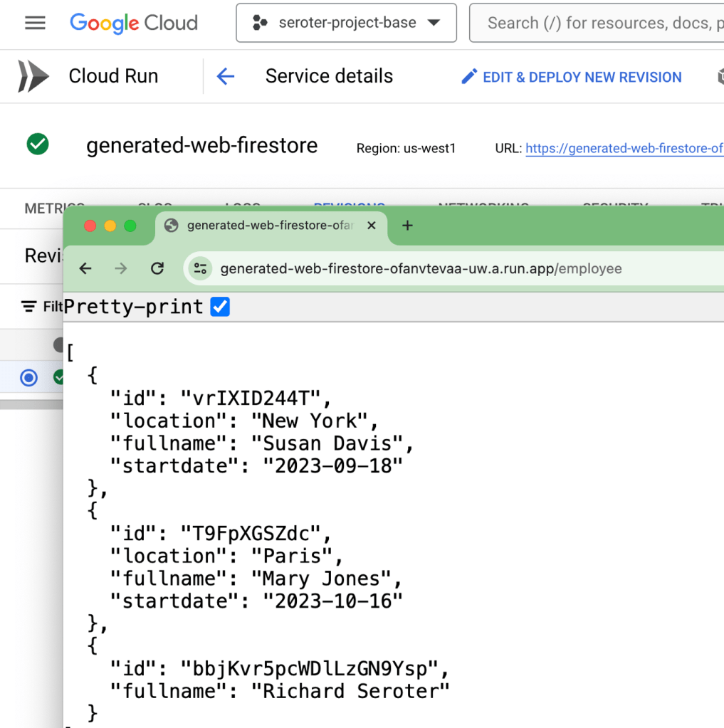
Task: Go back using Service details arrow
Action: [226, 76]
